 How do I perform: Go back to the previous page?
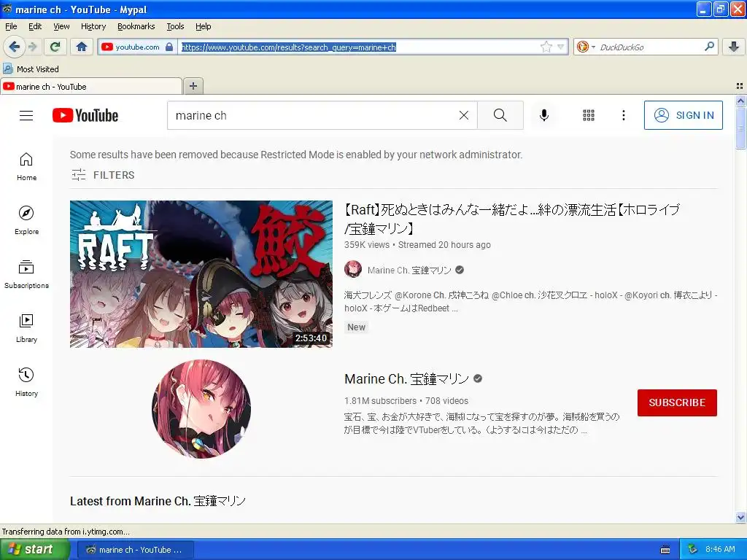pos(14,47)
